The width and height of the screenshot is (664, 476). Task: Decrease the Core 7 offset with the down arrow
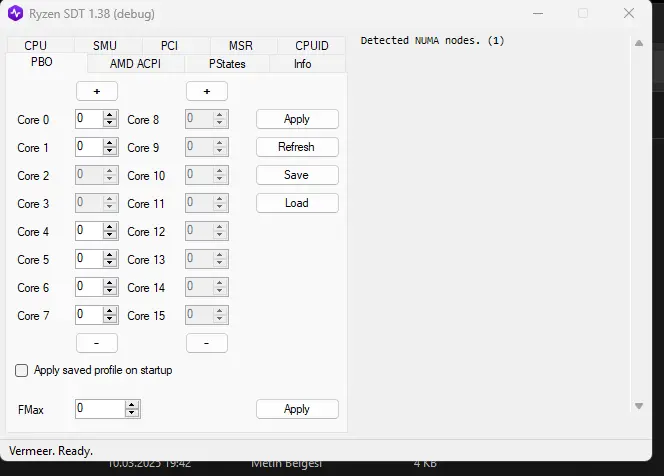coord(110,319)
